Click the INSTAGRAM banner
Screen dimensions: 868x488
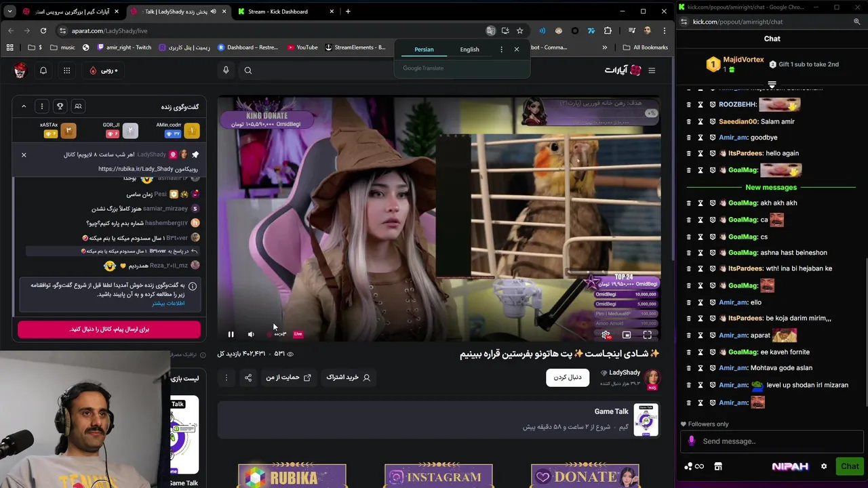439,476
